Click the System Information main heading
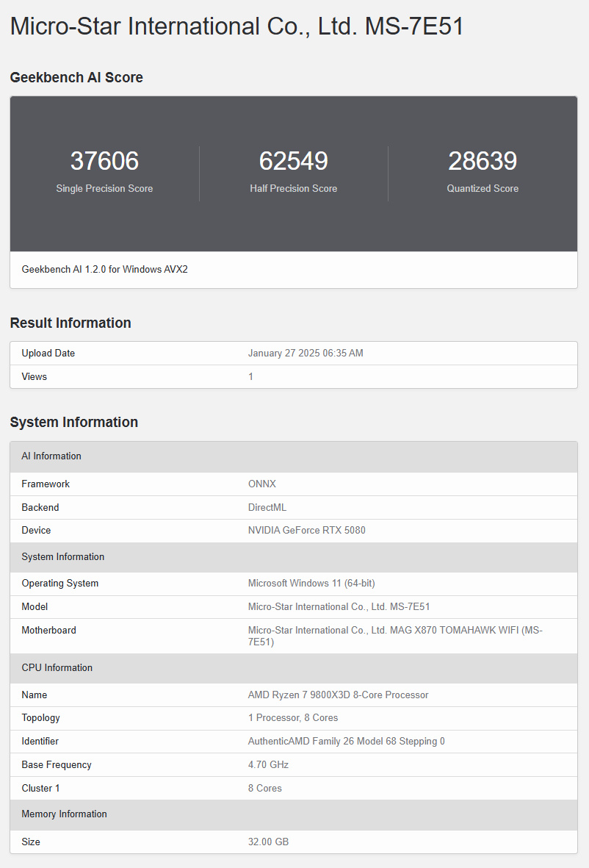The width and height of the screenshot is (589, 868). [x=74, y=422]
